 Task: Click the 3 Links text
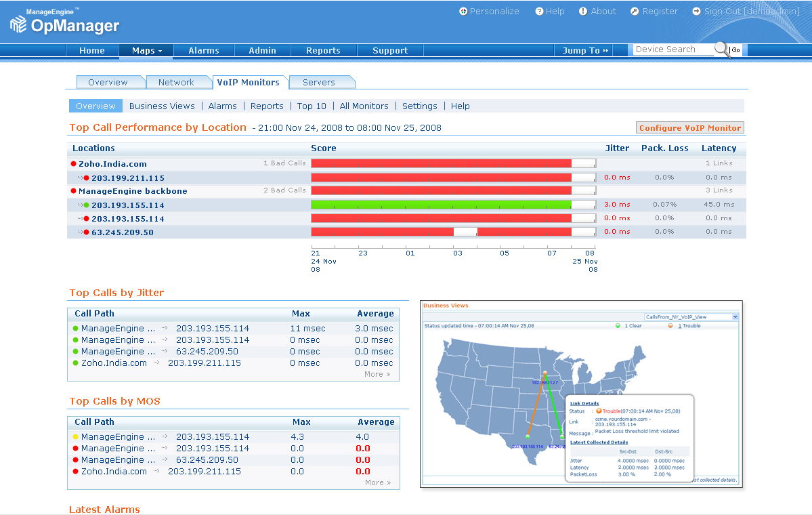719,190
